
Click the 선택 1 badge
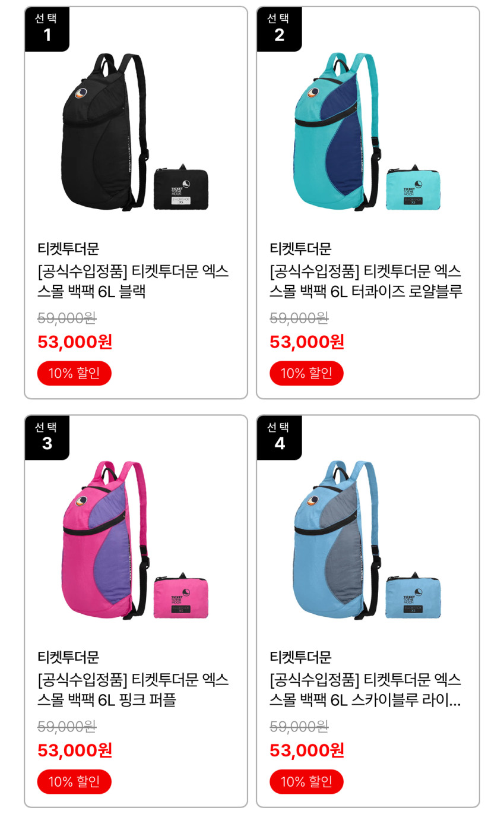(47, 29)
